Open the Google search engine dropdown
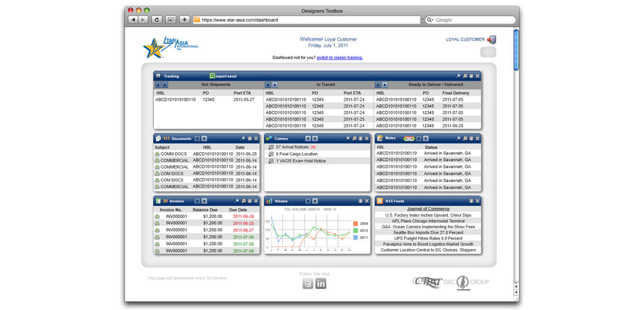Image resolution: width=644 pixels, height=310 pixels. click(x=430, y=20)
